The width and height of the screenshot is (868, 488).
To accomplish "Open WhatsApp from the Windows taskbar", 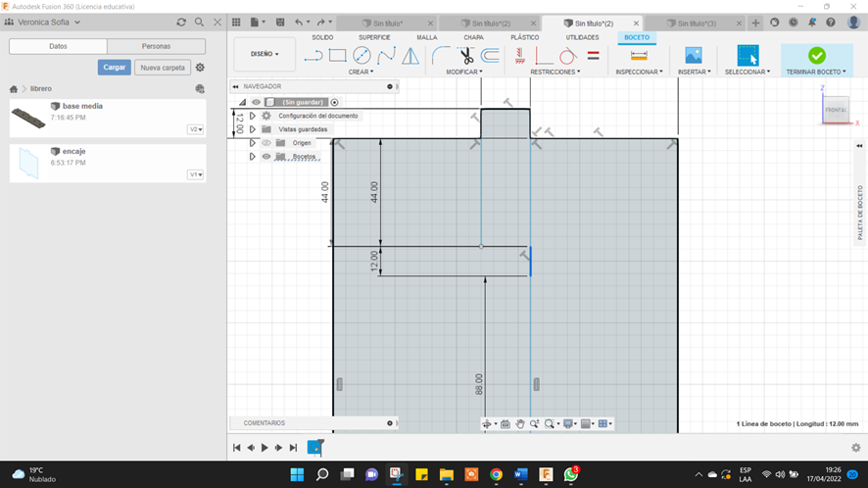I will click(x=570, y=474).
